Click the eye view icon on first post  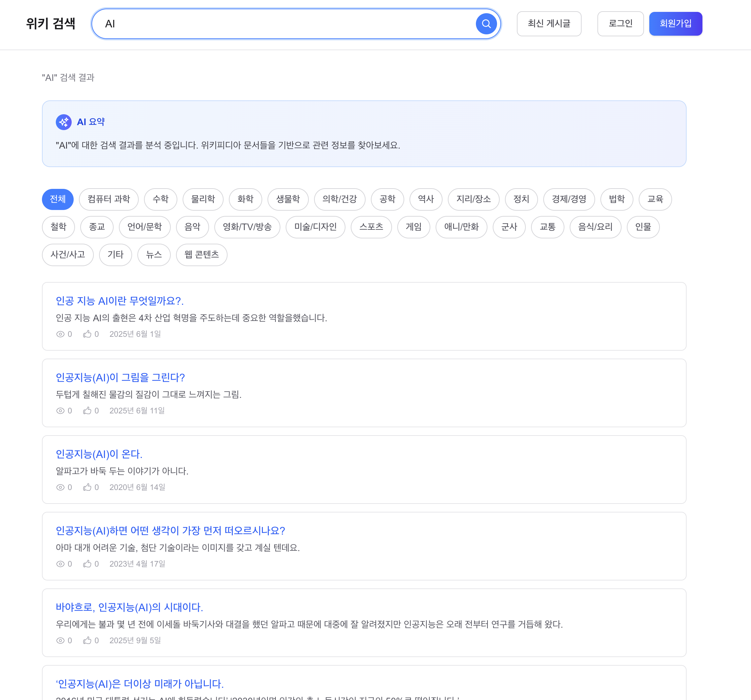(61, 334)
